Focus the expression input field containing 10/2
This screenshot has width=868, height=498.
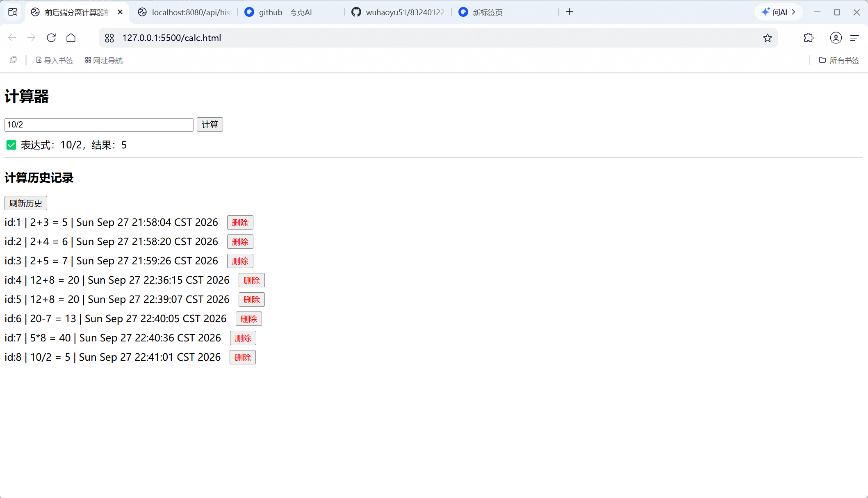99,125
